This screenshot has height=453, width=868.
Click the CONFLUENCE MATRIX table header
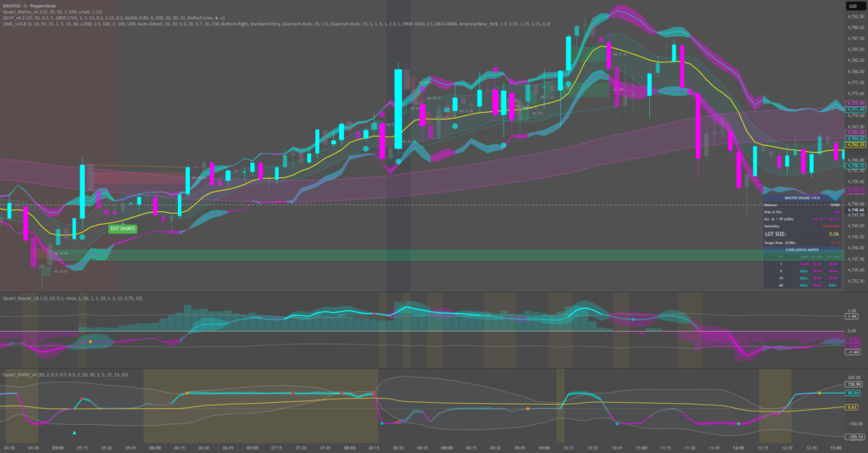tap(800, 249)
